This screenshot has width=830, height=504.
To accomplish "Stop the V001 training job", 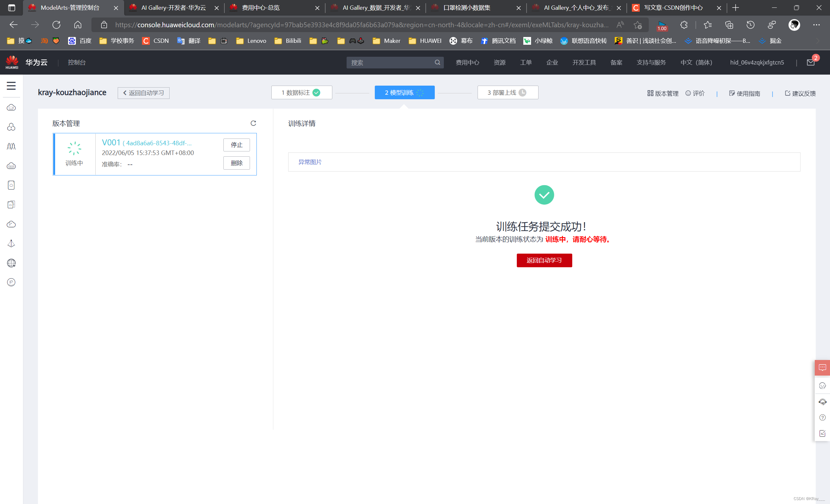I will (236, 145).
